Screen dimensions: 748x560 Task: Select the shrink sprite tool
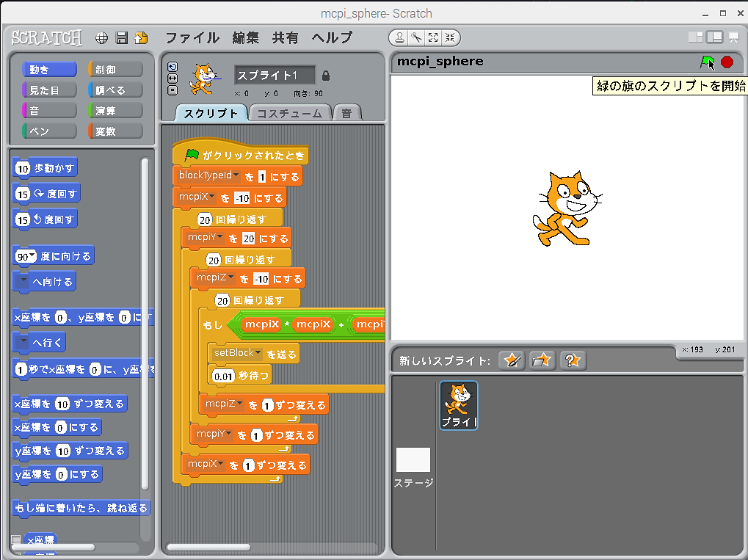[x=450, y=37]
